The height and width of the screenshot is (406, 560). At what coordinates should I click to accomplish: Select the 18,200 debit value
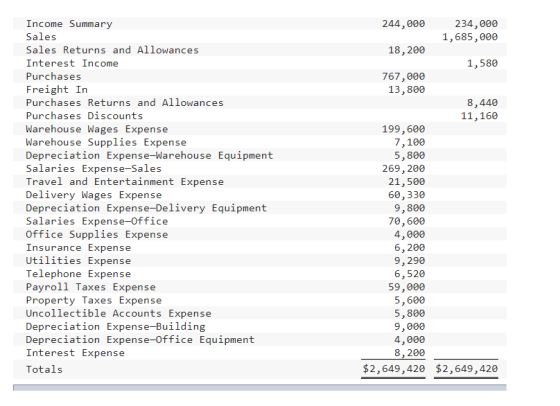click(407, 50)
